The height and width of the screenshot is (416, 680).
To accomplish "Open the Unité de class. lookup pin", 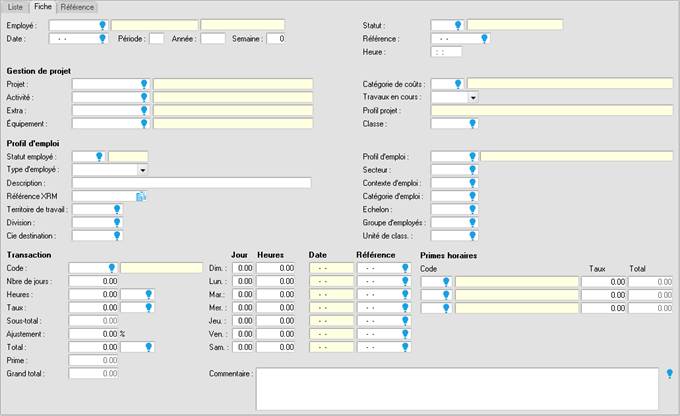I will [x=473, y=236].
